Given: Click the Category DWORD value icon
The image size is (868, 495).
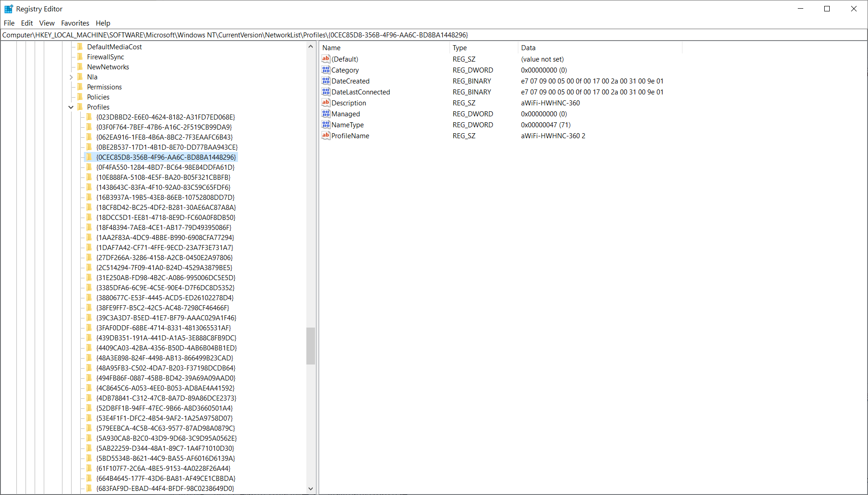Looking at the screenshot, I should (325, 70).
